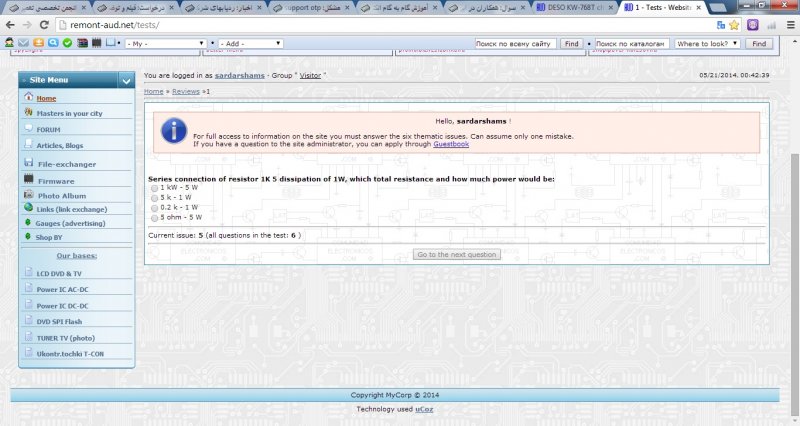
Task: Open Gauges (advertising) menu item
Action: point(70,223)
